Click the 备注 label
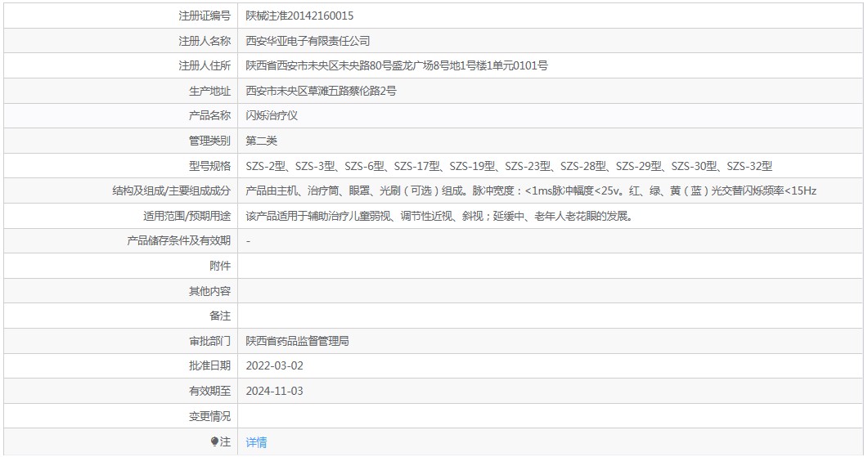The height and width of the screenshot is (457, 868). pyautogui.click(x=220, y=316)
